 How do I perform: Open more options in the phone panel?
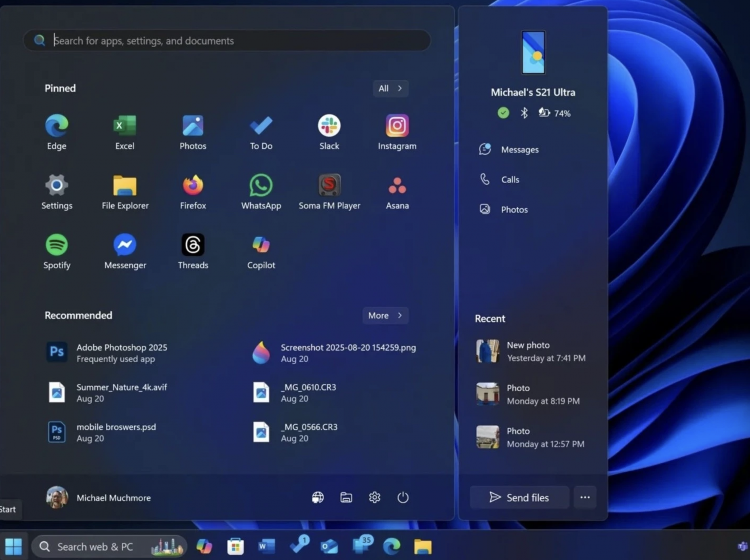pos(585,497)
